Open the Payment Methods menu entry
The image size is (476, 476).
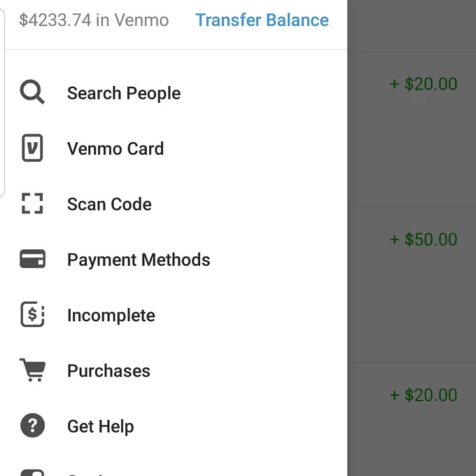click(174, 259)
